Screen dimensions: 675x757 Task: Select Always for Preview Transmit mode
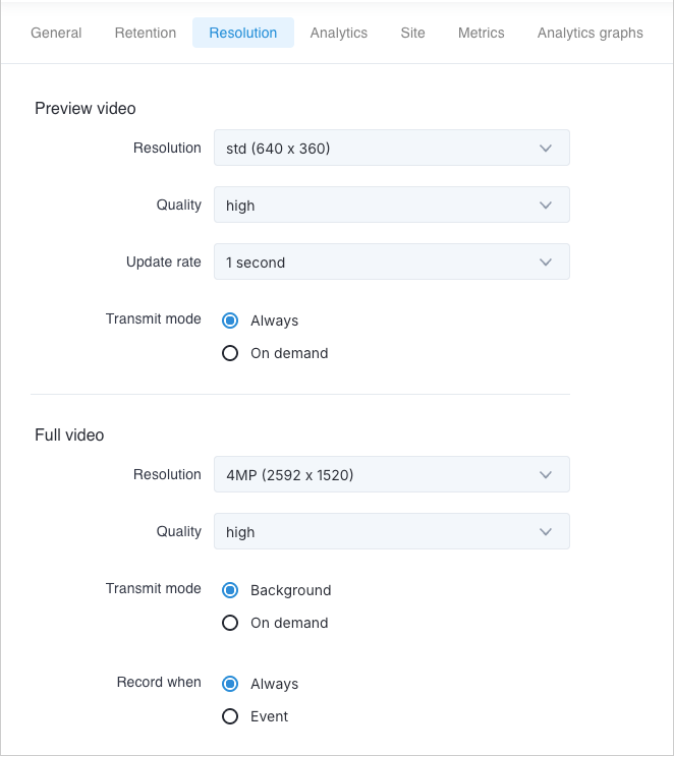230,321
